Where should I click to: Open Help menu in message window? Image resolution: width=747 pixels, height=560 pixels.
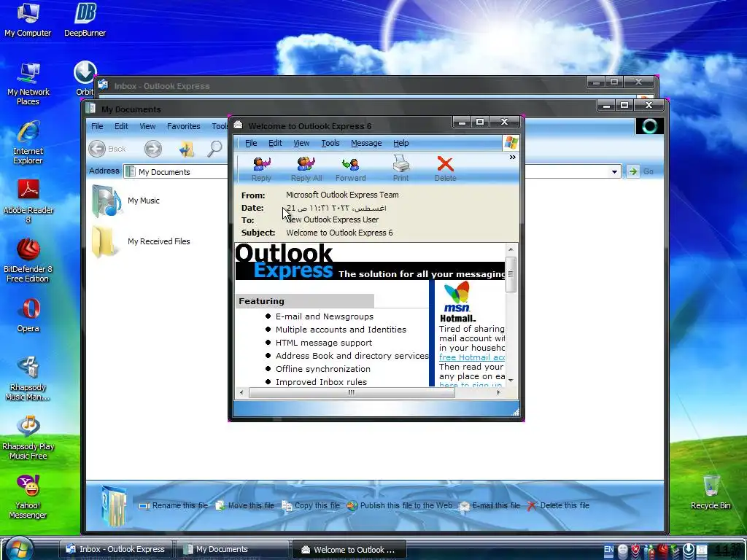click(x=400, y=143)
